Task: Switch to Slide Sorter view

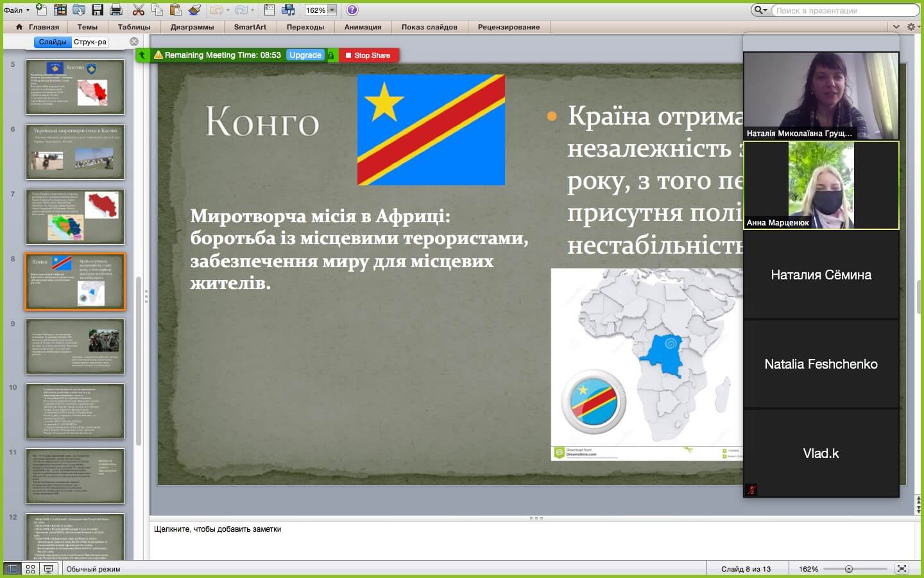Action: [30, 569]
